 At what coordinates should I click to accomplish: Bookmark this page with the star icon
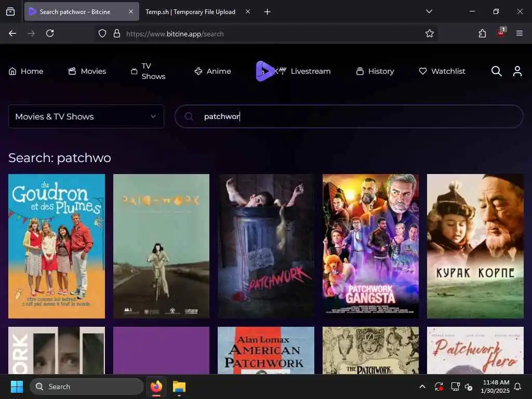pyautogui.click(x=430, y=33)
